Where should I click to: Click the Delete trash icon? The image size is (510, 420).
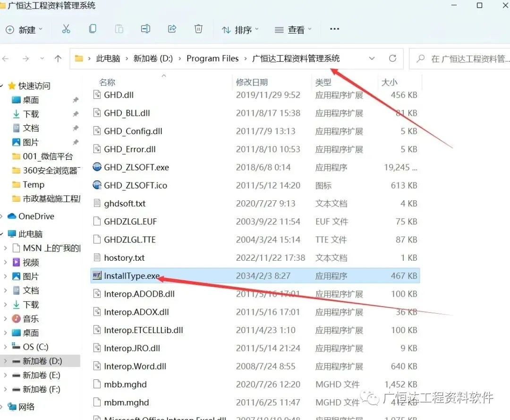coord(198,29)
